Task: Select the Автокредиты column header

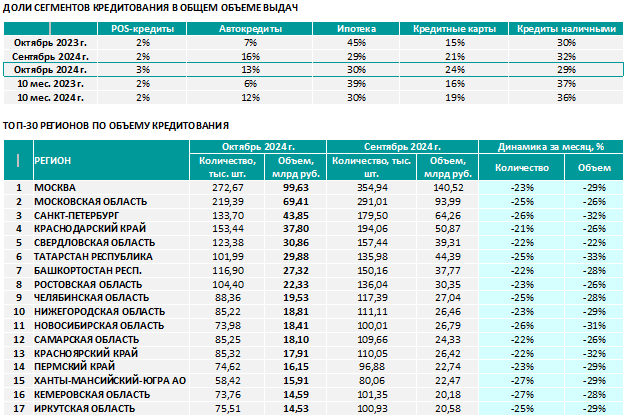Action: coord(250,29)
